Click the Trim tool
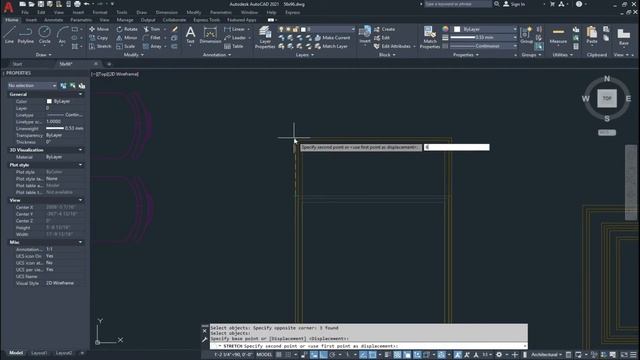640x360 pixels. pos(152,29)
